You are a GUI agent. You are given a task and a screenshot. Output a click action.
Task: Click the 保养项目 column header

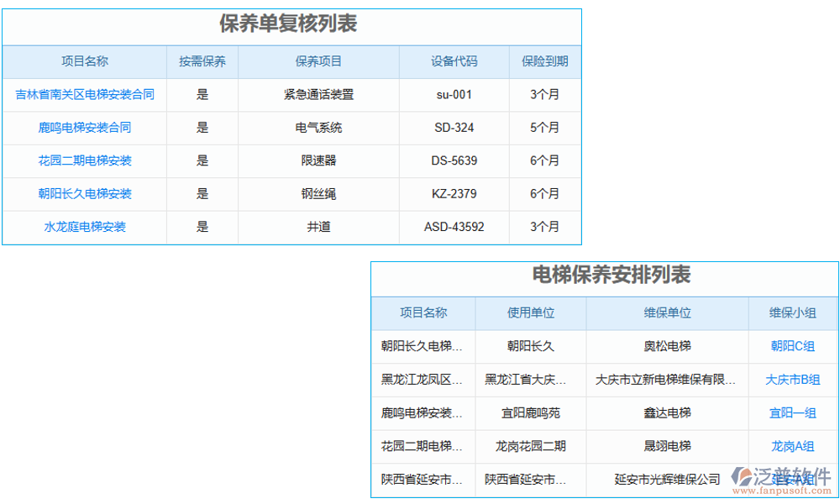(318, 61)
